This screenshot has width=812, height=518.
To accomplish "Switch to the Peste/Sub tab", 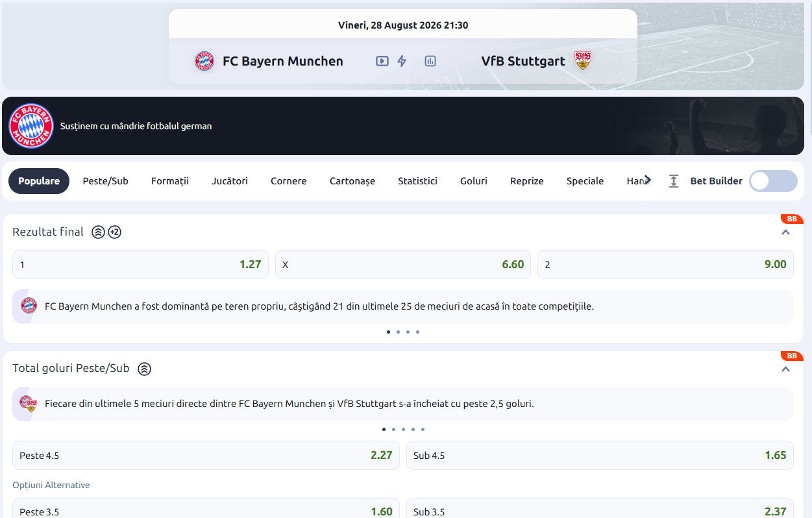I will [105, 181].
